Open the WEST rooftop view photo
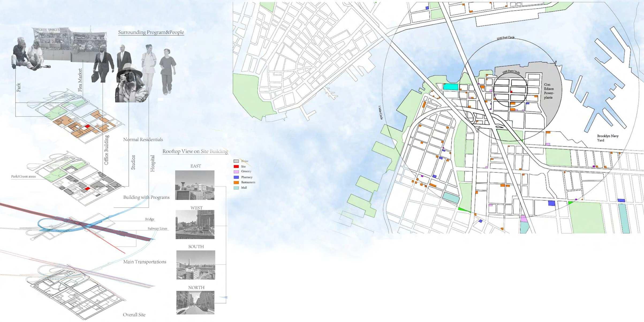Viewport: 644px width, 322px height. (x=195, y=225)
